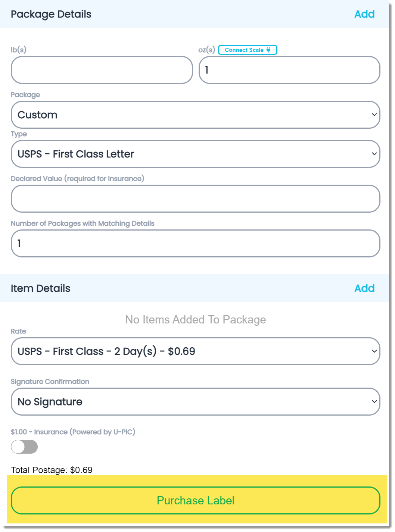Click Add in Item Details header

[364, 288]
